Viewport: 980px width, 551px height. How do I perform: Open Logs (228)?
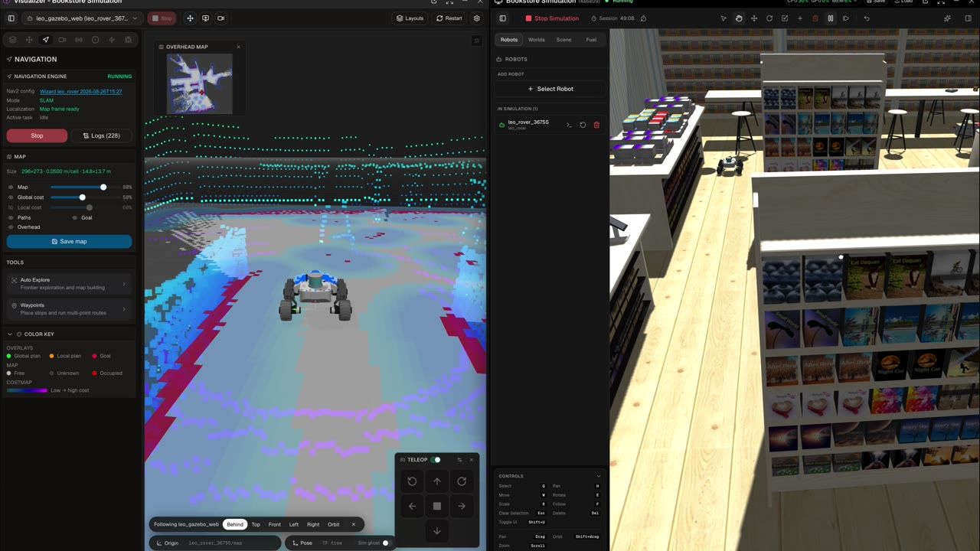click(x=101, y=135)
